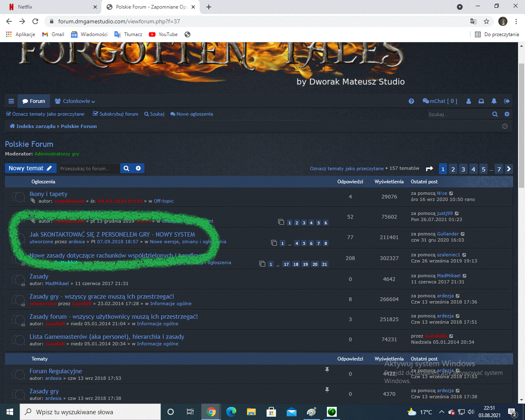Select the Forum navigation tab

point(34,101)
